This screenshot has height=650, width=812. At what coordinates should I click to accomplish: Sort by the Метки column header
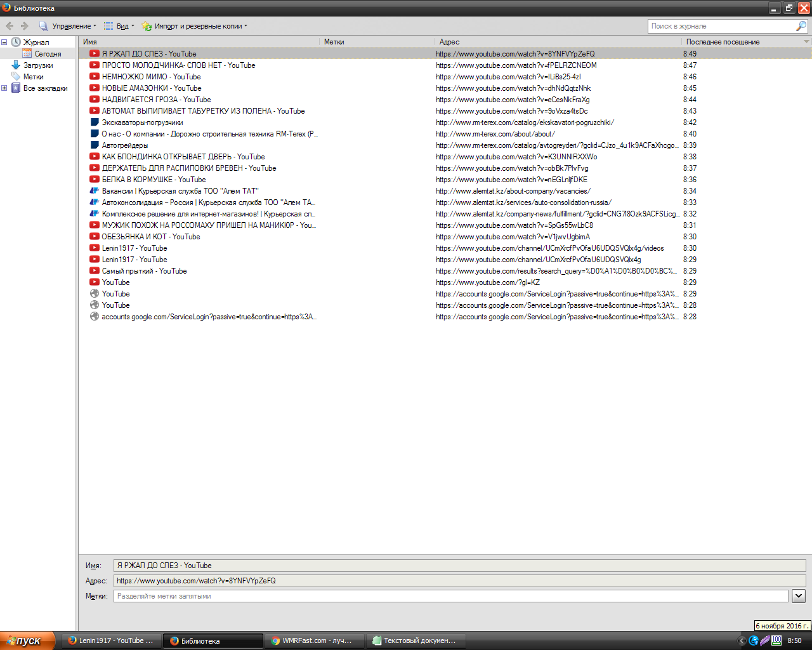377,42
